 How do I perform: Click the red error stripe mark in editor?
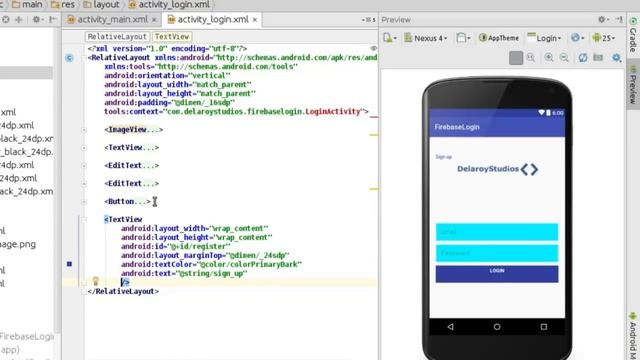373,117
